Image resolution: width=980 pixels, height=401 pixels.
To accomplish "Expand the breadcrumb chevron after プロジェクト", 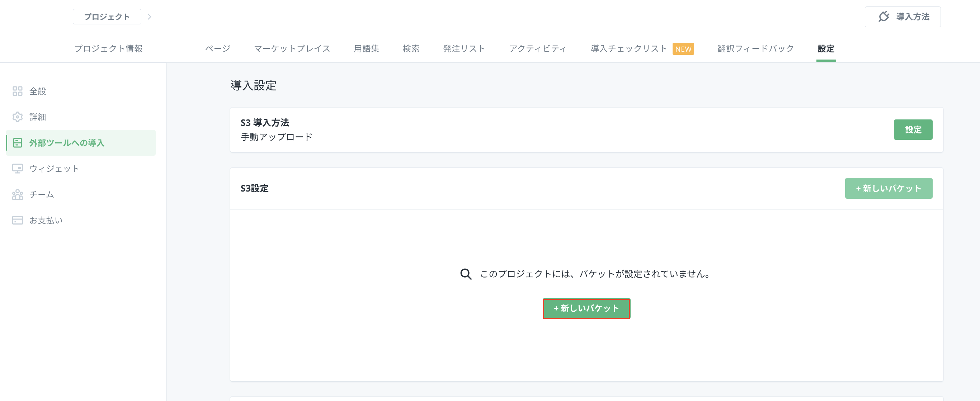I will coord(150,17).
